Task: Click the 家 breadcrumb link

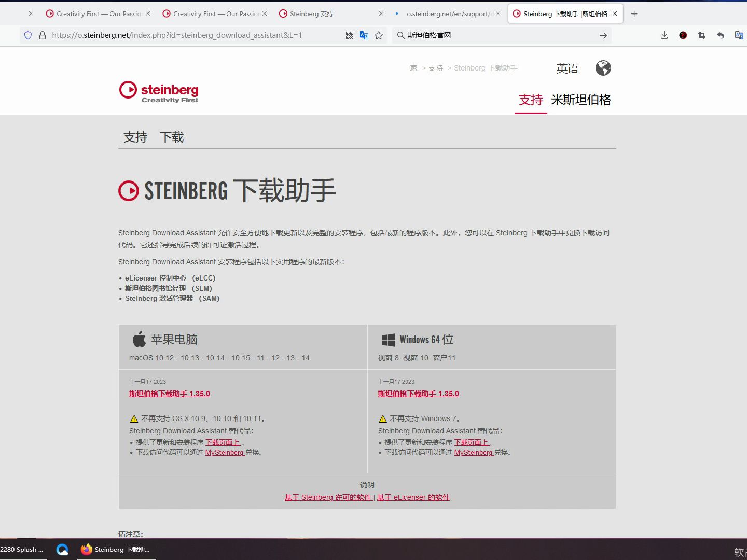Action: click(x=413, y=68)
